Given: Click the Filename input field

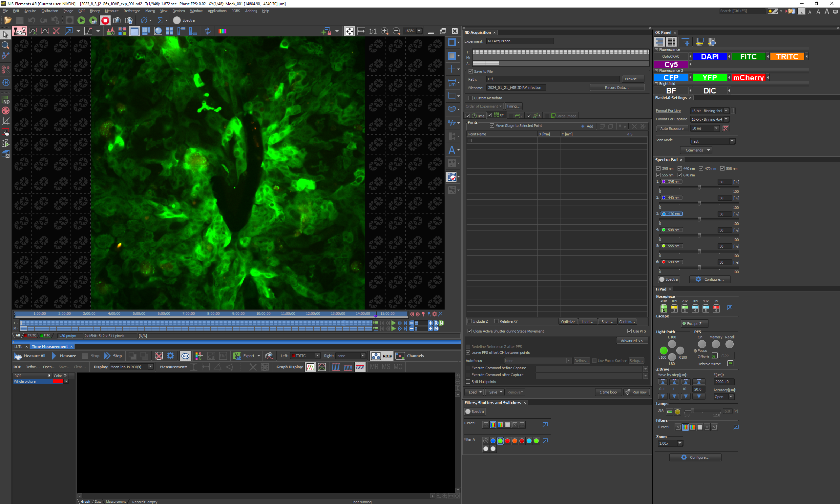Looking at the screenshot, I should [516, 88].
